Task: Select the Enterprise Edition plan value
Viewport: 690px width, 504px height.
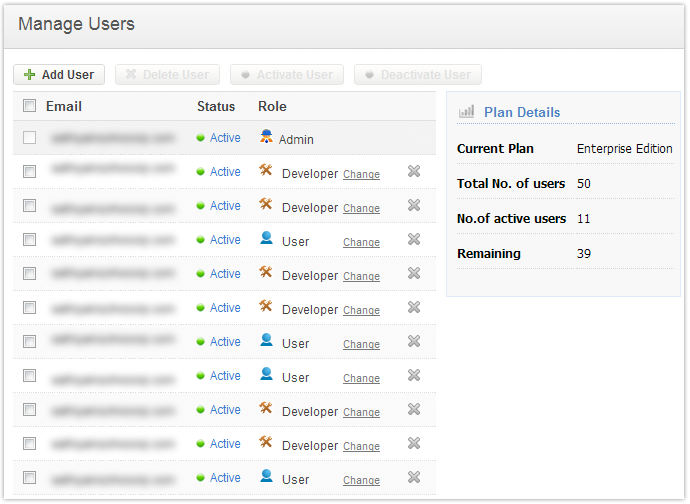Action: click(x=624, y=149)
